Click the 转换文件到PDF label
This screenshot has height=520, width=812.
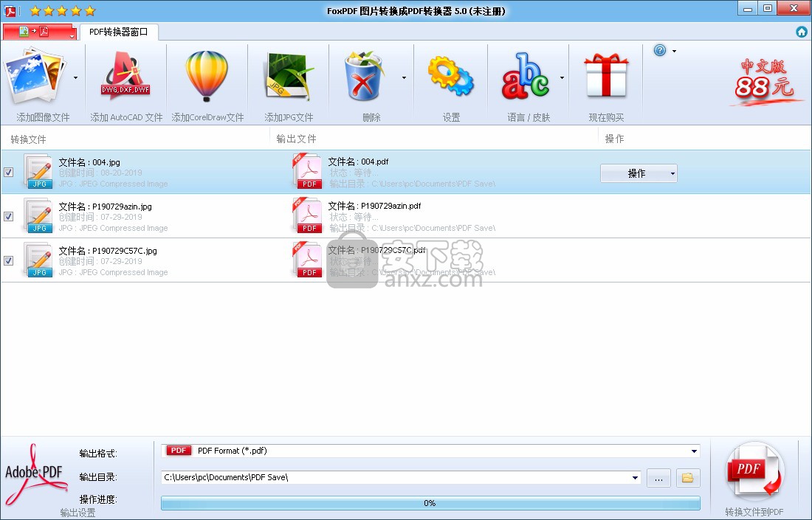(x=754, y=512)
